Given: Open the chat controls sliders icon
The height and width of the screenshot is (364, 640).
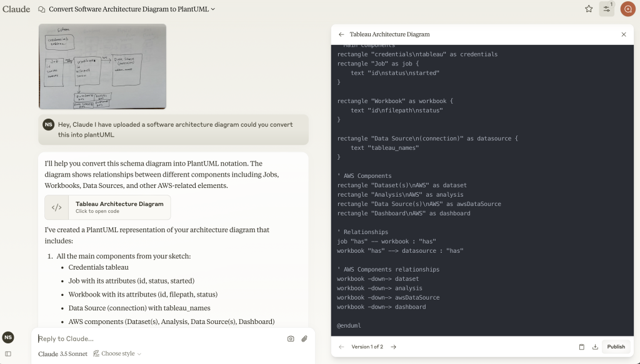Looking at the screenshot, I should click(x=606, y=9).
